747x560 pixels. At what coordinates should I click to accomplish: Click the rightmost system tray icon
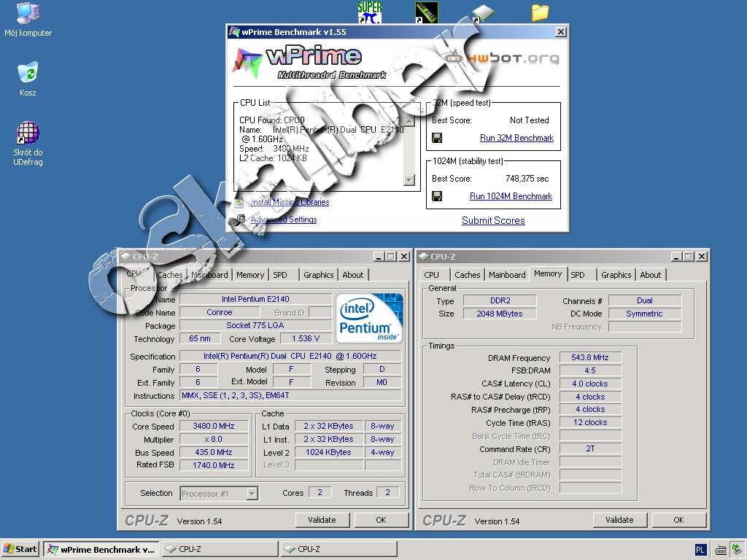click(x=738, y=550)
